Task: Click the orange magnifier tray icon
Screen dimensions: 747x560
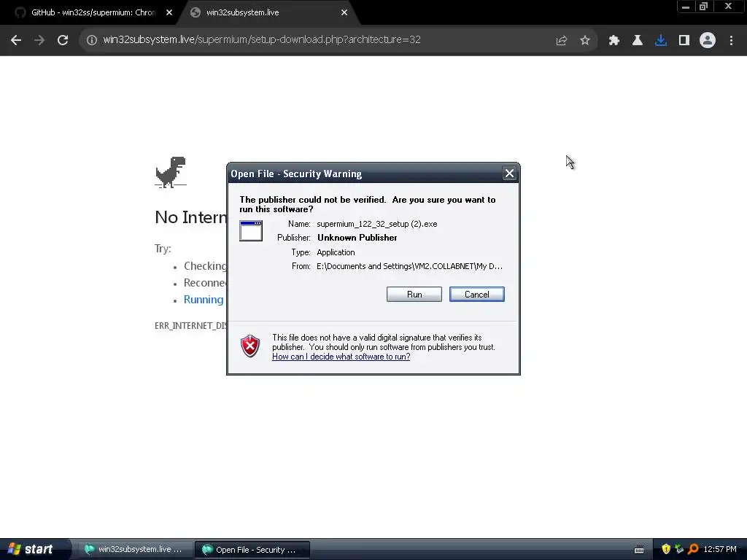Action: (693, 549)
